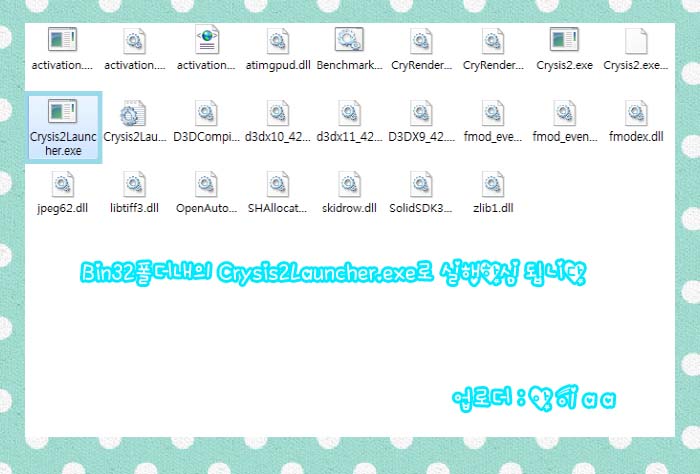Viewport: 700px width, 474px height.
Task: Click the file labeled "fmod_eve..."
Action: pos(493,121)
